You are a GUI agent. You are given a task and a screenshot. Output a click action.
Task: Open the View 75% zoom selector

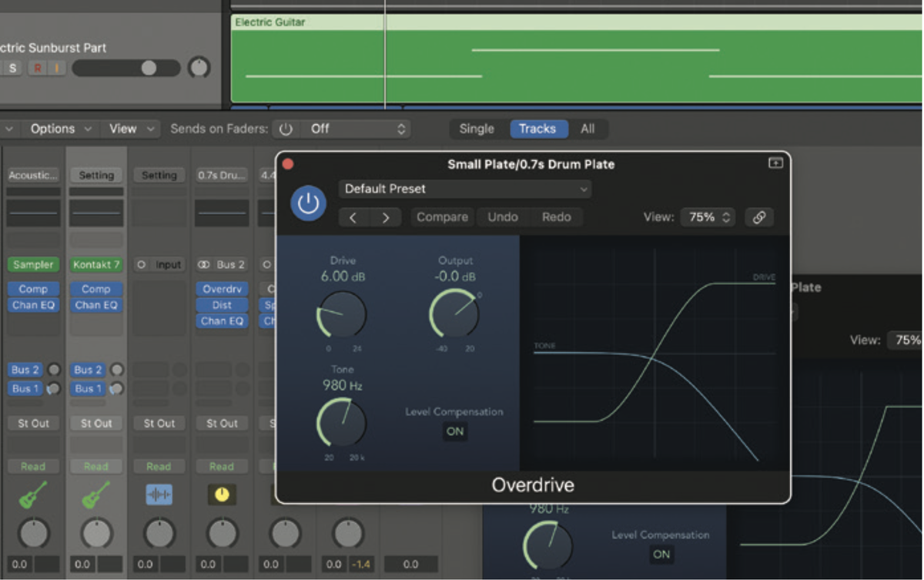point(708,216)
